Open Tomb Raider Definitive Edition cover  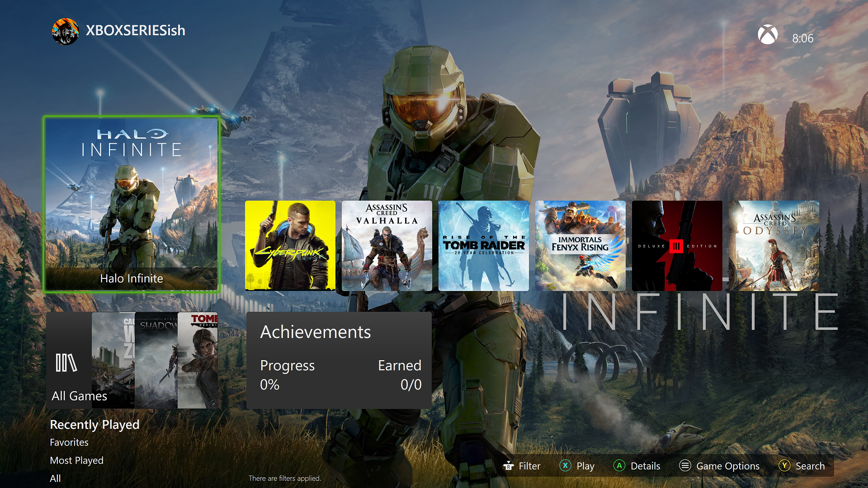click(x=198, y=360)
